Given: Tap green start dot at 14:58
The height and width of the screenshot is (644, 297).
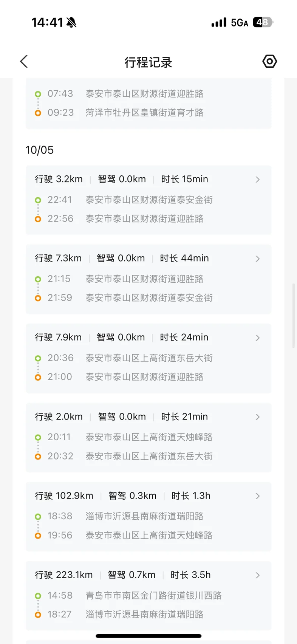Looking at the screenshot, I should click(x=38, y=596).
